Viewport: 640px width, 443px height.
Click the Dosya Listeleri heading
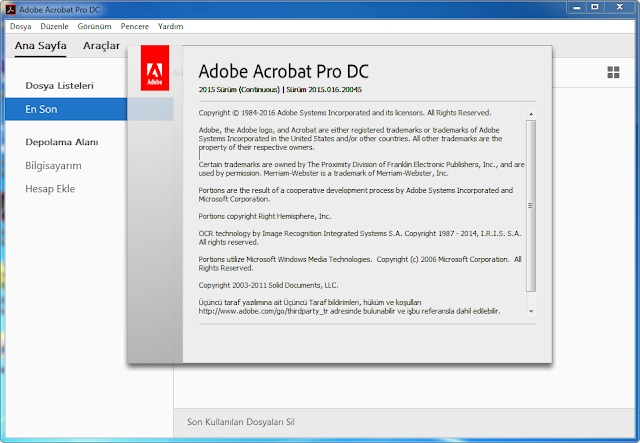click(60, 86)
